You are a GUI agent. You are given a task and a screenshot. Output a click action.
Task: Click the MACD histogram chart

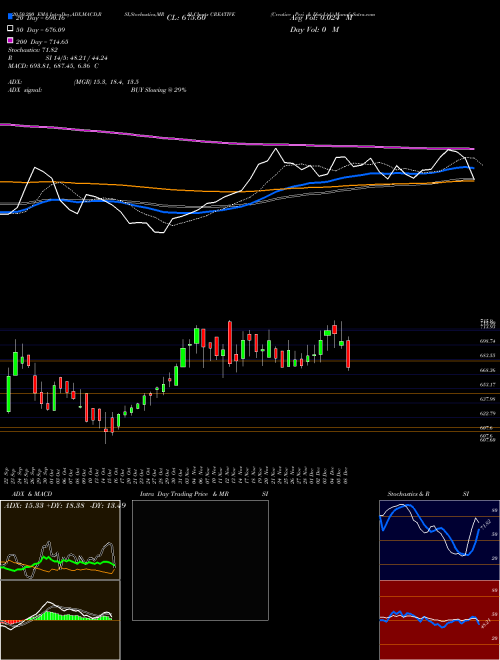click(60, 620)
